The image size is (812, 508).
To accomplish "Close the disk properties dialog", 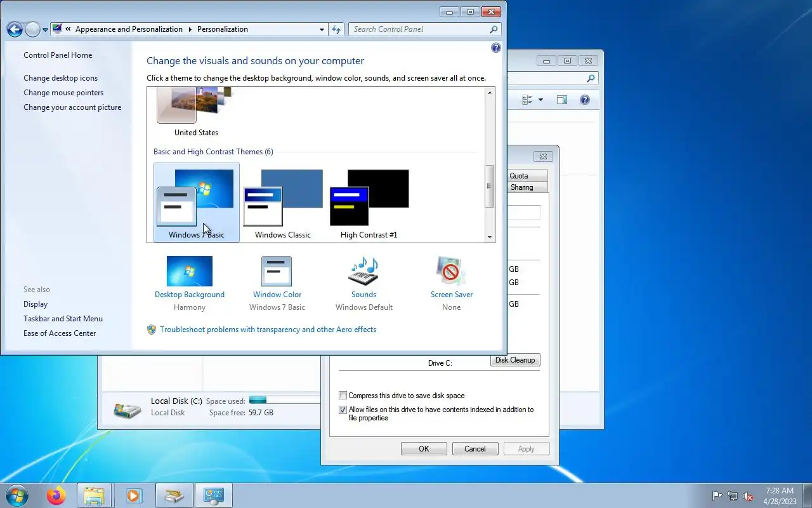I will coord(543,156).
